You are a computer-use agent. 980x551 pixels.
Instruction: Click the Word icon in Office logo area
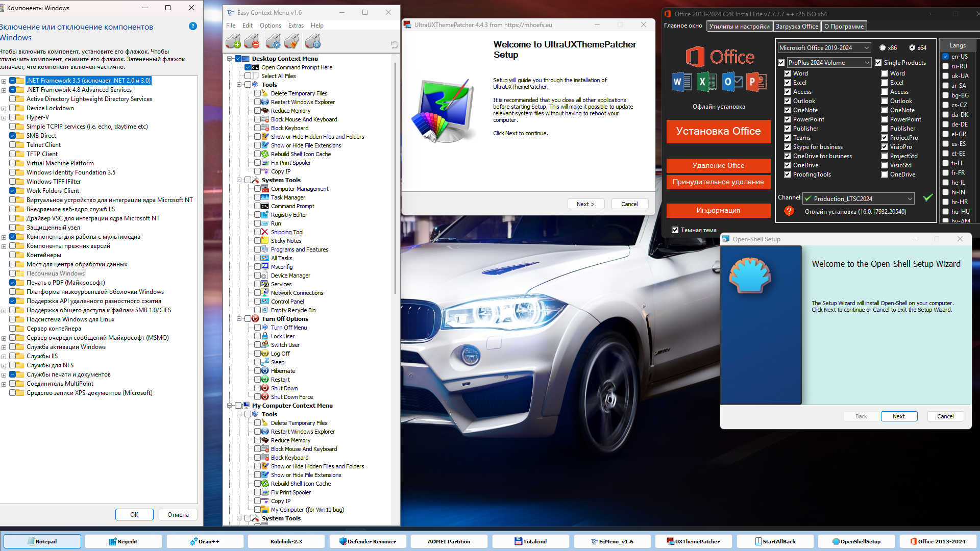pyautogui.click(x=681, y=82)
